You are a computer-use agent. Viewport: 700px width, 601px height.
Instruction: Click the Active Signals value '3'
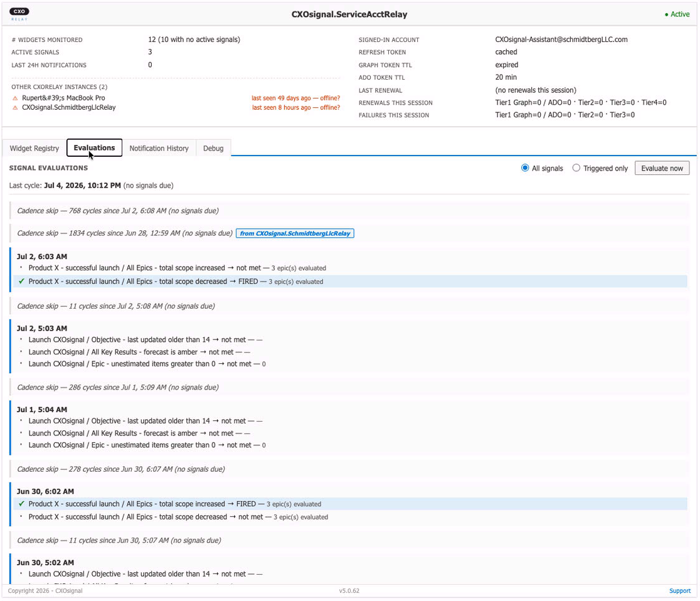coord(150,52)
